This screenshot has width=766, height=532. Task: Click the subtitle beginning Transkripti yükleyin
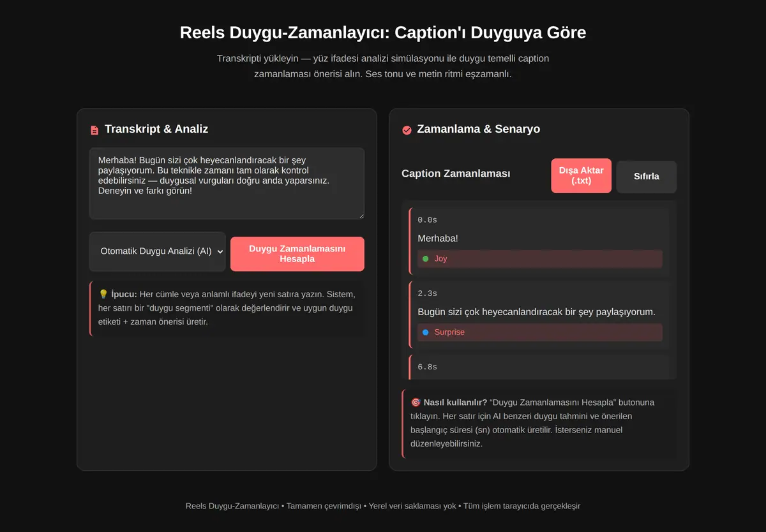[x=383, y=66]
